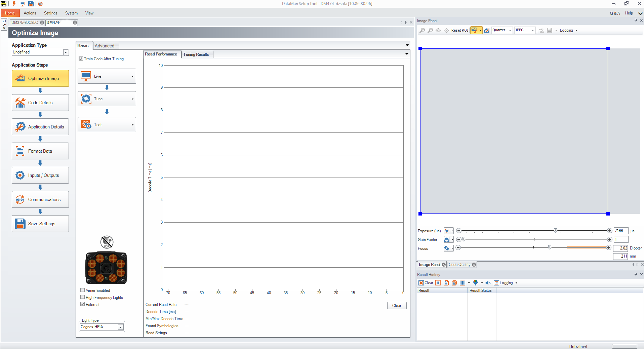Click the Focus plus increment icon
644x349 pixels.
pyautogui.click(x=608, y=248)
